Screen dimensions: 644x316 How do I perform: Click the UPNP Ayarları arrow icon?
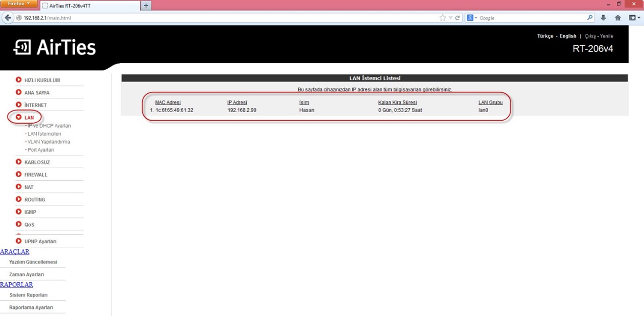click(x=19, y=241)
